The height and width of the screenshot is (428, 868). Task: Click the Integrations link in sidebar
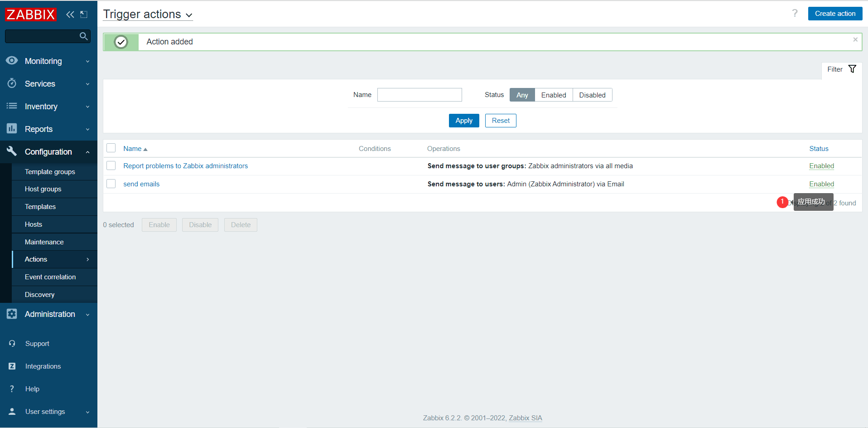43,366
